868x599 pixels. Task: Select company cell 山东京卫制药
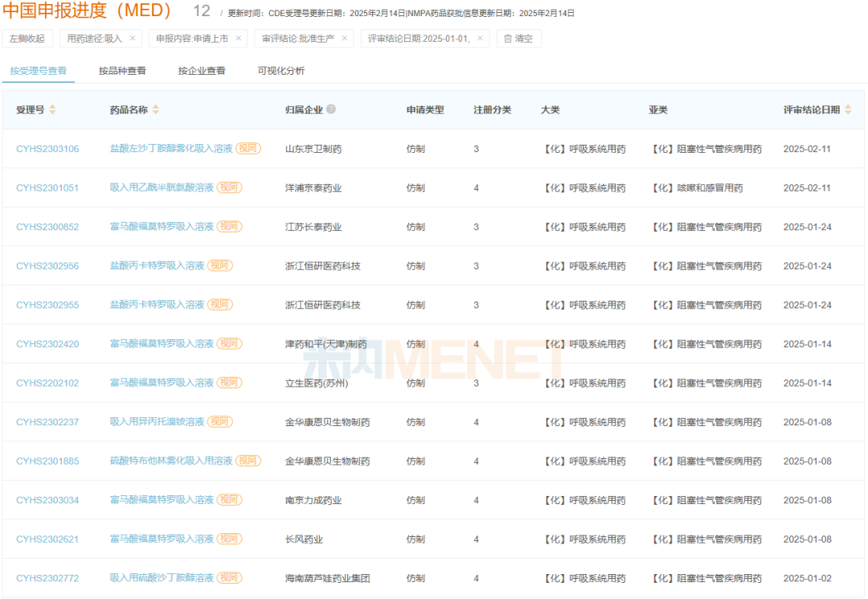coord(313,149)
